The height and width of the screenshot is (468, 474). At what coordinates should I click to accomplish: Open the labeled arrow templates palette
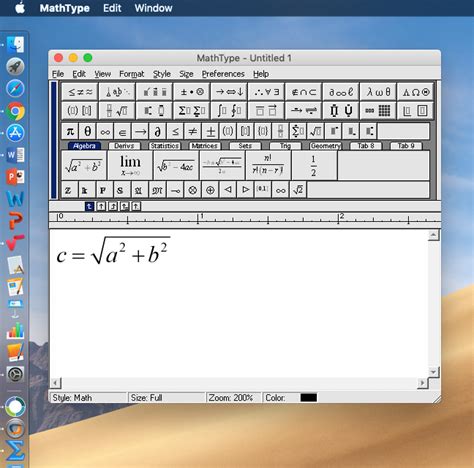304,111
